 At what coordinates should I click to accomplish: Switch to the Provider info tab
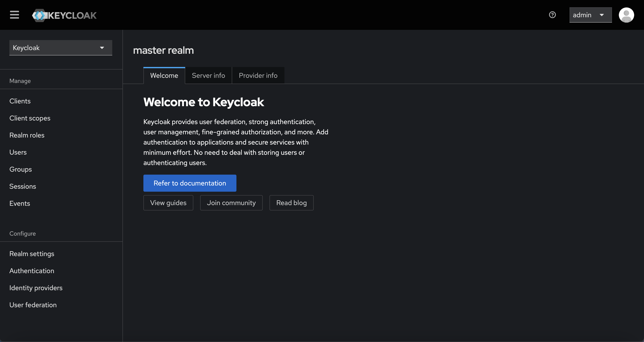pos(258,75)
